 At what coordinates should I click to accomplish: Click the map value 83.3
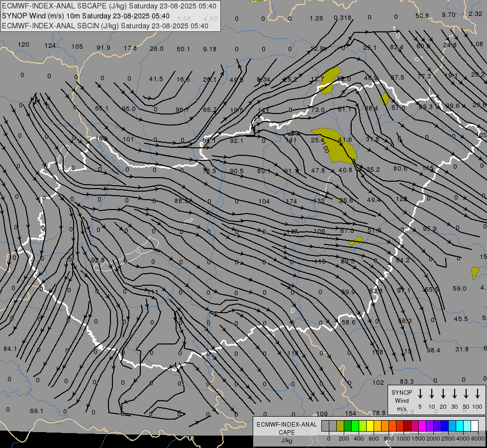406,381
